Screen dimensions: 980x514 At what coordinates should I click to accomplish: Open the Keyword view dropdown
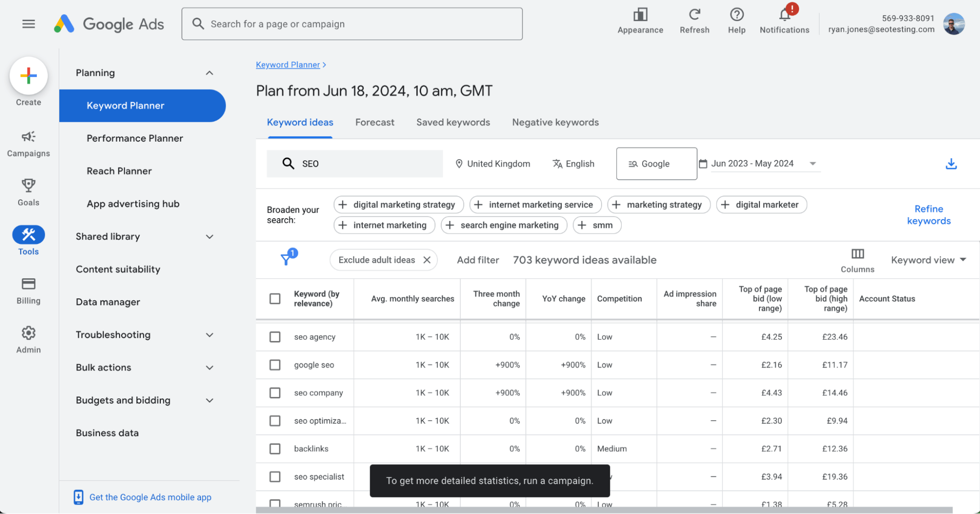tap(929, 260)
